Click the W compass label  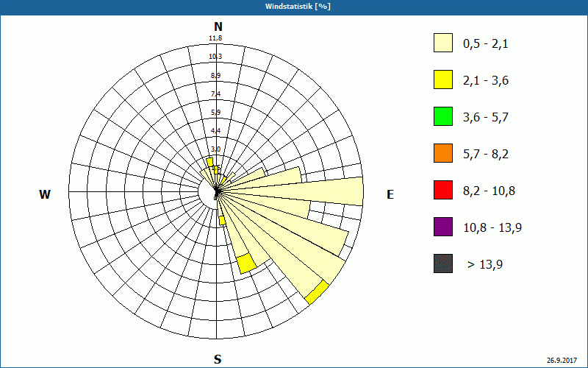point(45,194)
